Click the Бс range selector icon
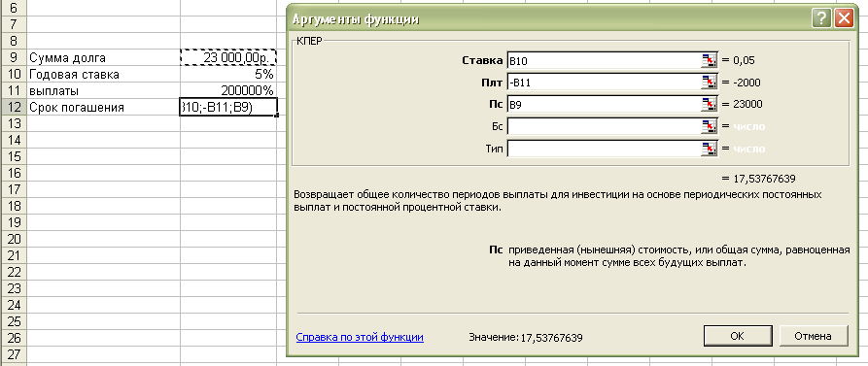 (710, 126)
